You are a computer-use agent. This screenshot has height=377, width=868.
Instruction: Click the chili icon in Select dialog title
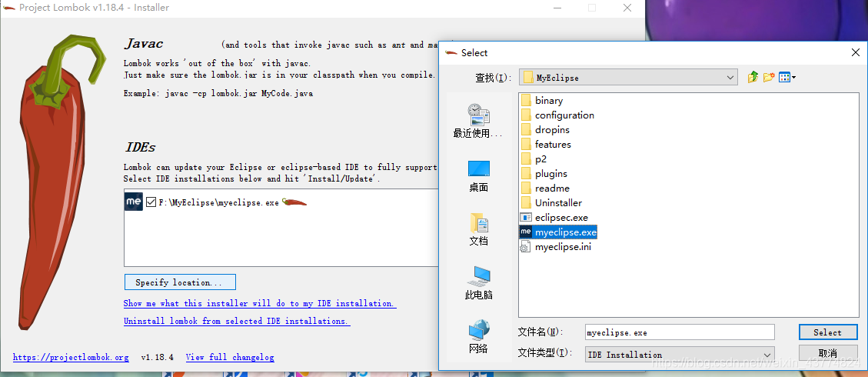pos(452,52)
